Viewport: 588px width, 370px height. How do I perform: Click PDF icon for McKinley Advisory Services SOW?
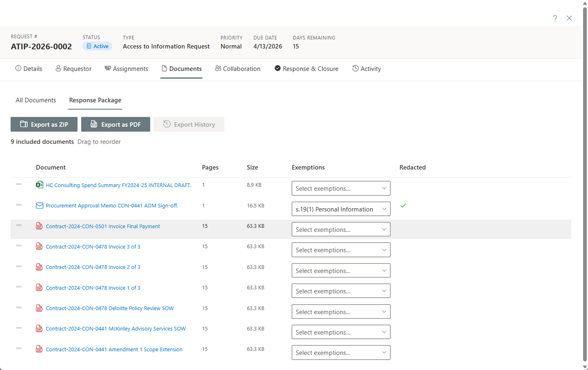39,329
